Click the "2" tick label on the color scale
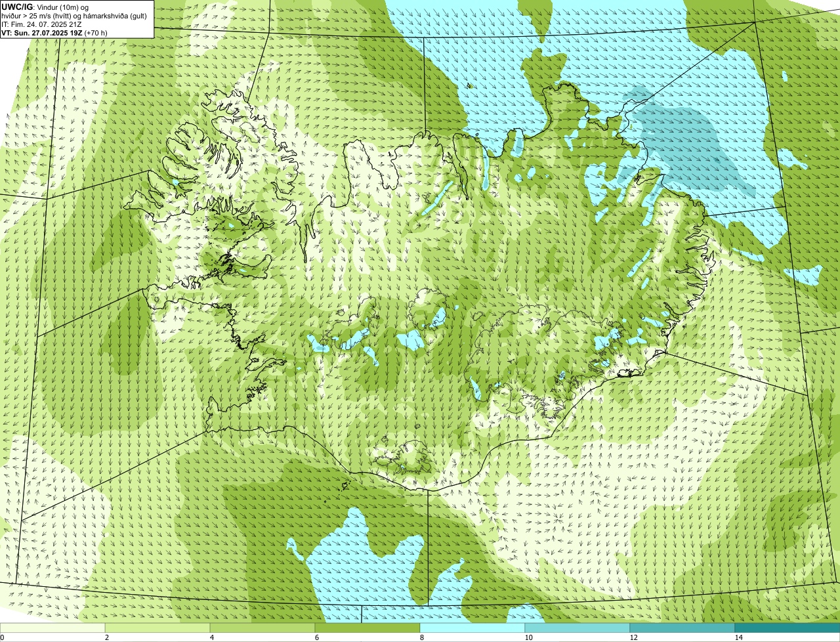Viewport: 840px width, 642px height. (x=106, y=637)
